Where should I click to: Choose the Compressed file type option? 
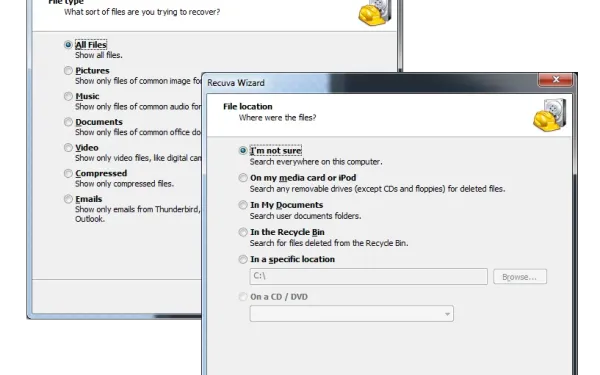(x=68, y=173)
